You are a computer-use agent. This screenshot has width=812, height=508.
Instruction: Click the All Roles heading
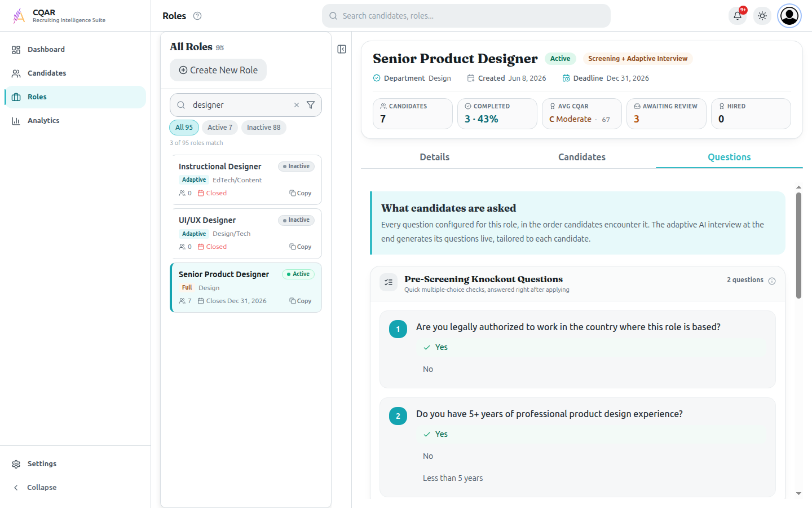191,47
